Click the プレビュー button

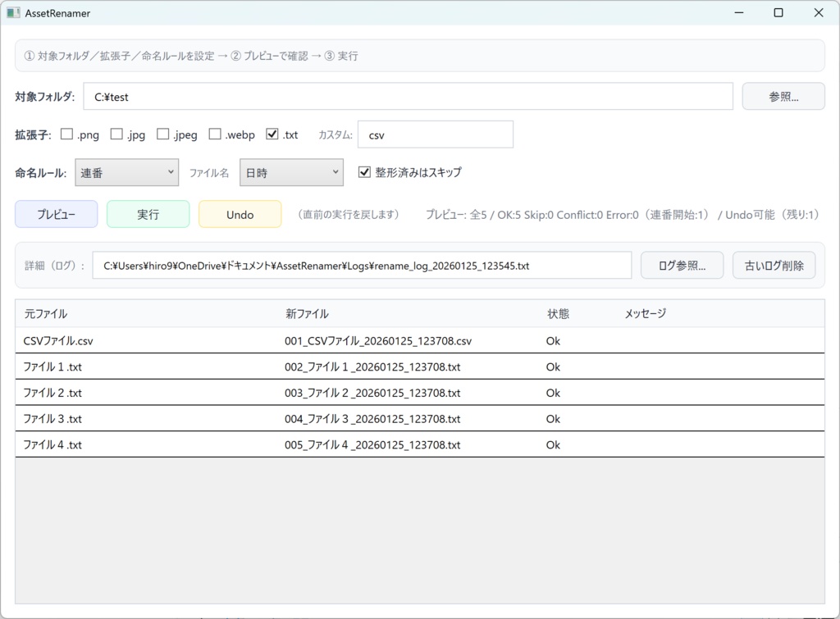click(x=56, y=213)
